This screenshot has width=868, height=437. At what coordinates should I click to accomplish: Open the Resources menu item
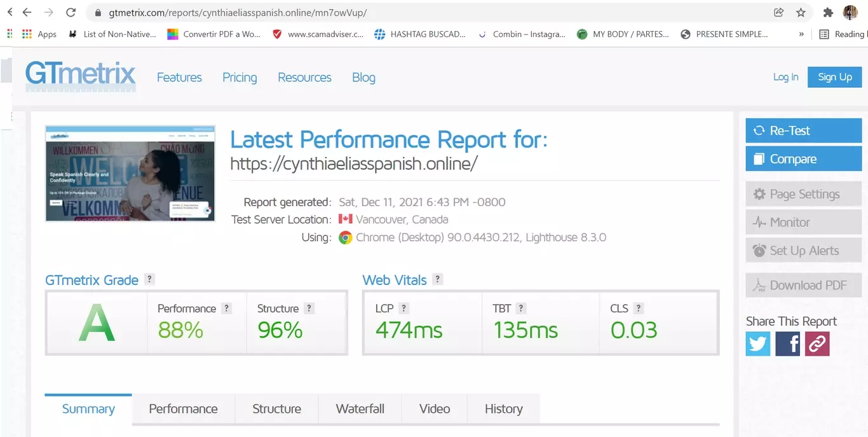pos(304,78)
